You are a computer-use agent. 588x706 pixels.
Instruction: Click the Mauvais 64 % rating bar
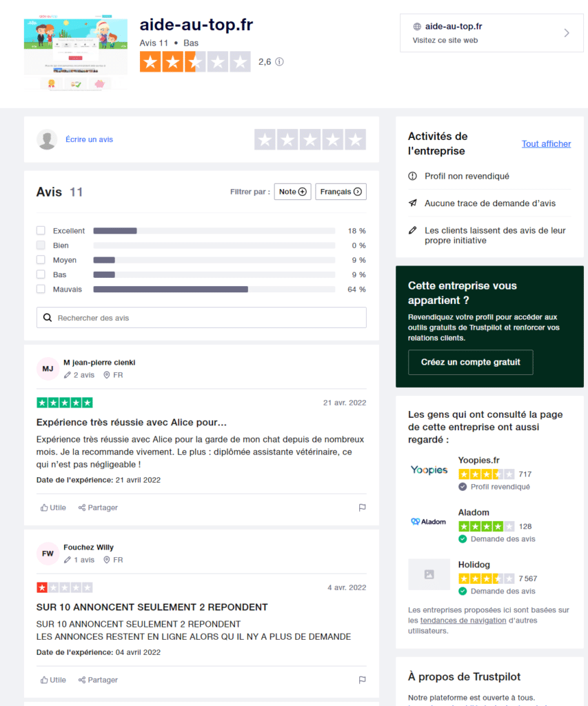(214, 289)
